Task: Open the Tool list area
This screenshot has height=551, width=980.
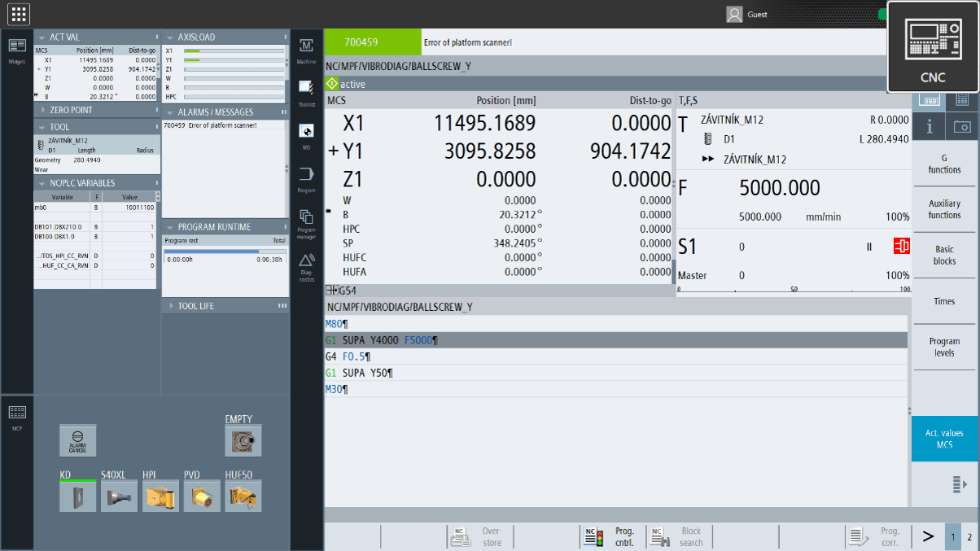Action: (x=306, y=91)
